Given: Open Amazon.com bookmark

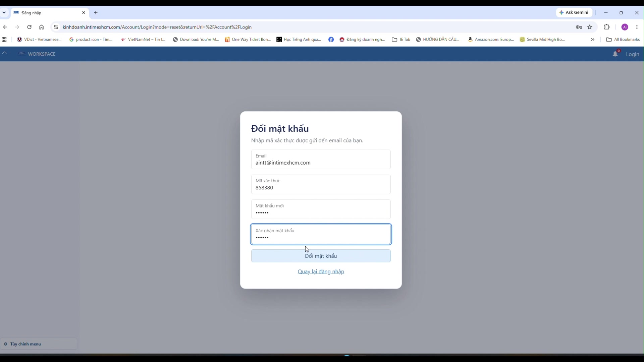Looking at the screenshot, I should pyautogui.click(x=491, y=40).
